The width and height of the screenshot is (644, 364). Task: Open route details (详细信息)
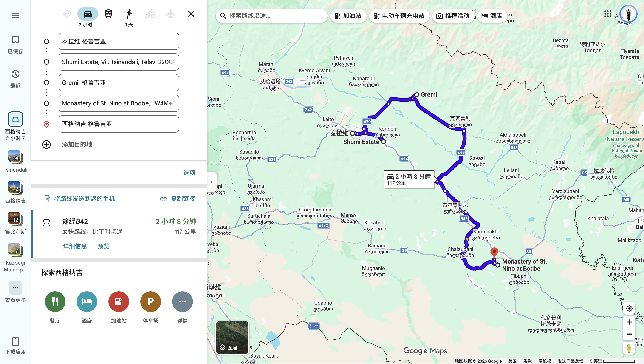[x=75, y=246]
